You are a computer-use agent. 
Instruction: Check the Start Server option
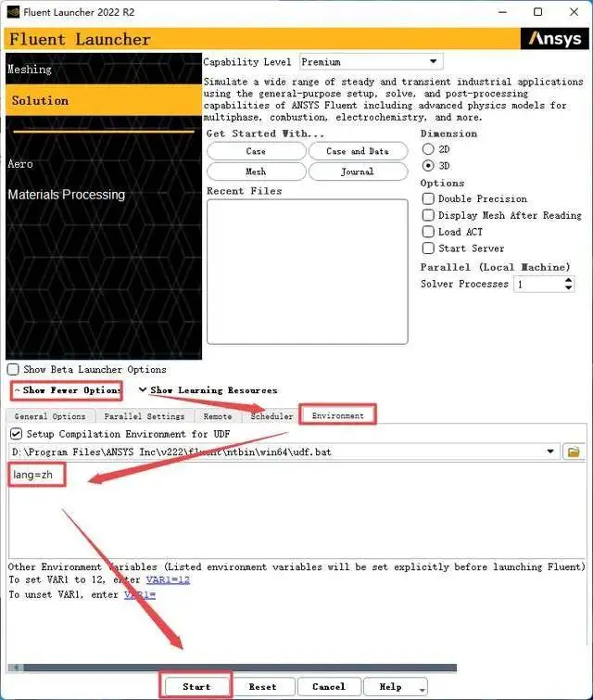[x=428, y=248]
